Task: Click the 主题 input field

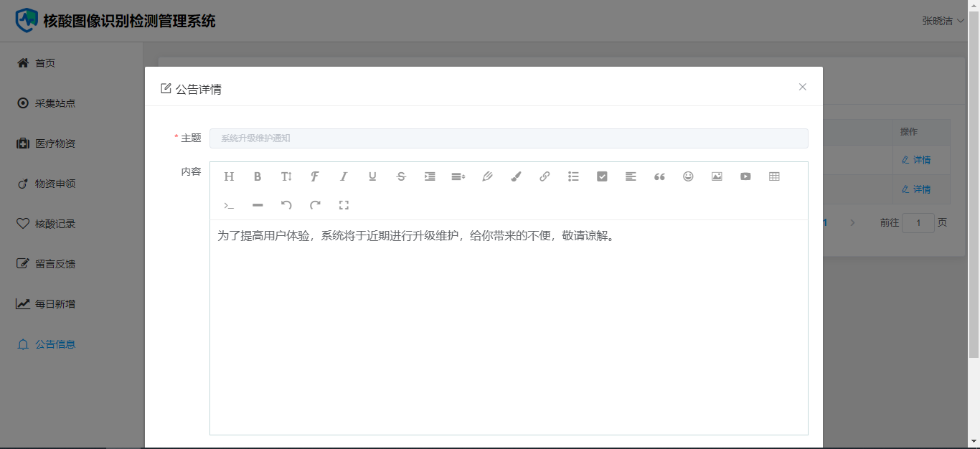Action: (509, 138)
